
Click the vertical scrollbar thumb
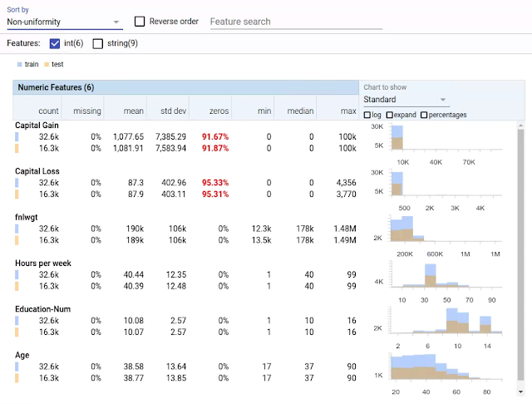[521, 254]
